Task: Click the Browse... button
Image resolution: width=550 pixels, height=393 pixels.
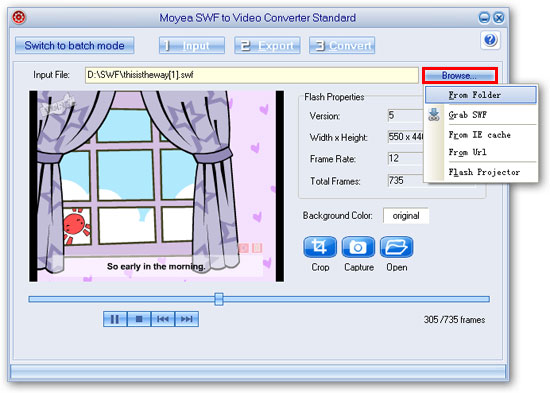Action: pos(459,75)
